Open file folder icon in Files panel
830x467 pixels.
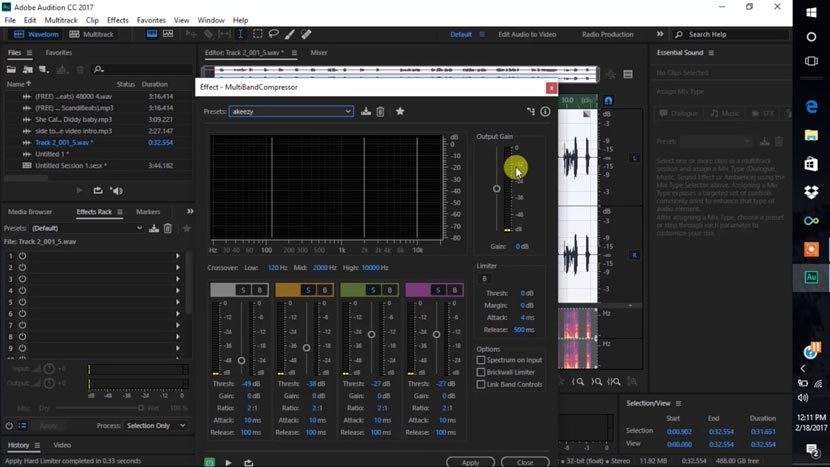[11, 69]
